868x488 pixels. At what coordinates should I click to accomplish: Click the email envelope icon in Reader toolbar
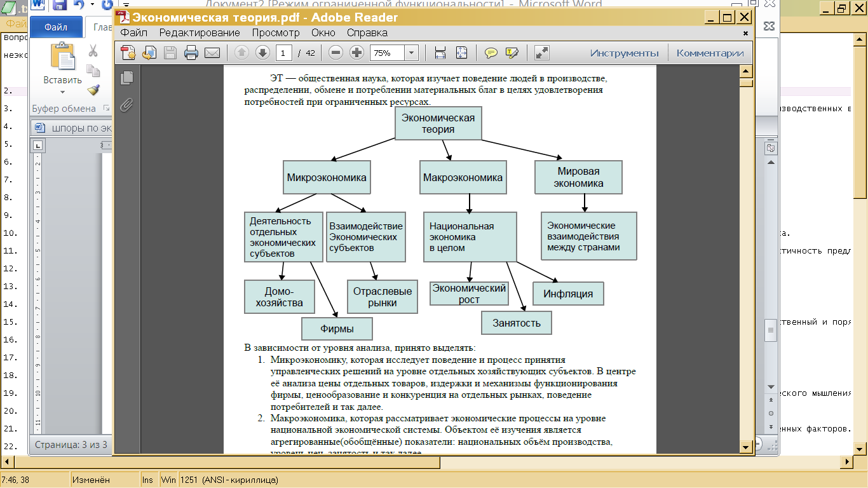[212, 53]
